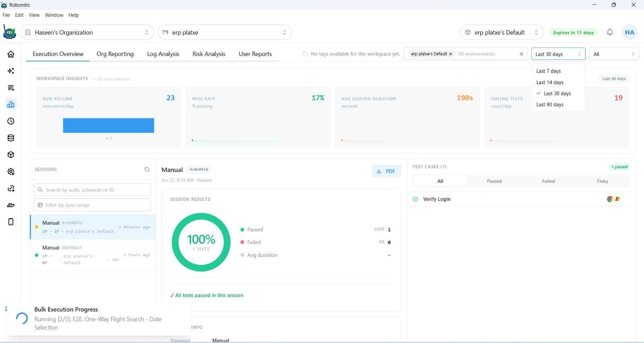Viewport: 644px width, 343px height.
Task: Open the Verify Login test case
Action: tap(521, 199)
